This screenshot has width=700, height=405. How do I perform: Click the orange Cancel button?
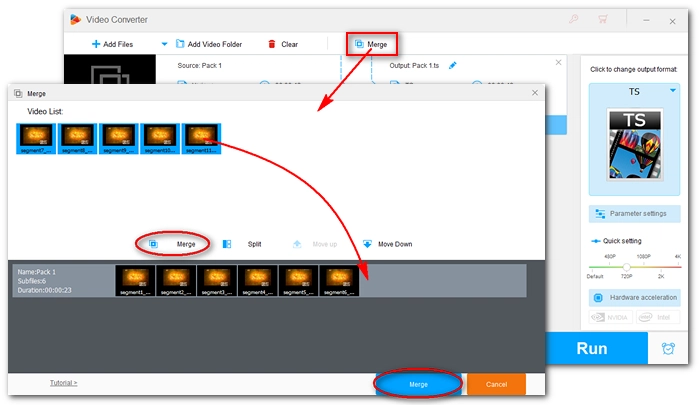[496, 384]
